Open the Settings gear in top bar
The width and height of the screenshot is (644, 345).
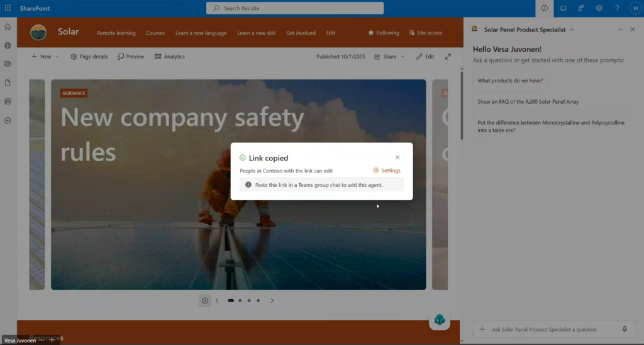(599, 8)
